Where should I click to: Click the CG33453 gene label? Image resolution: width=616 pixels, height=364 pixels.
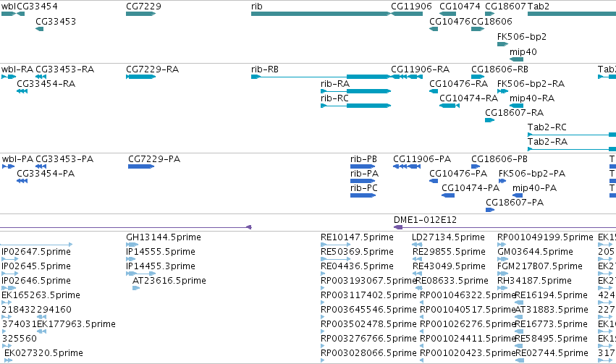click(x=56, y=22)
